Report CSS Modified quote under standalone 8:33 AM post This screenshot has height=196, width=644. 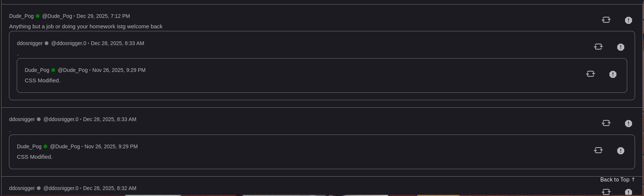(x=621, y=151)
